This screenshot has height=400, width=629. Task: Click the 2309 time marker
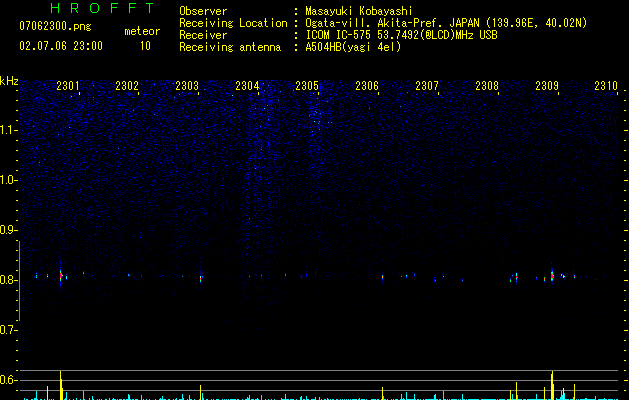(547, 86)
